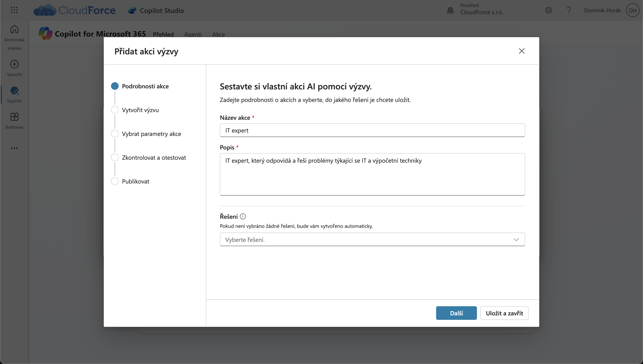Switch to the Akce tab
The width and height of the screenshot is (643, 364).
click(x=218, y=34)
